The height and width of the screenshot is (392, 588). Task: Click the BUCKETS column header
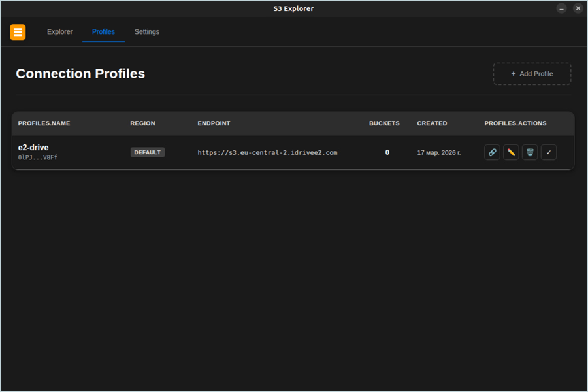pos(384,123)
